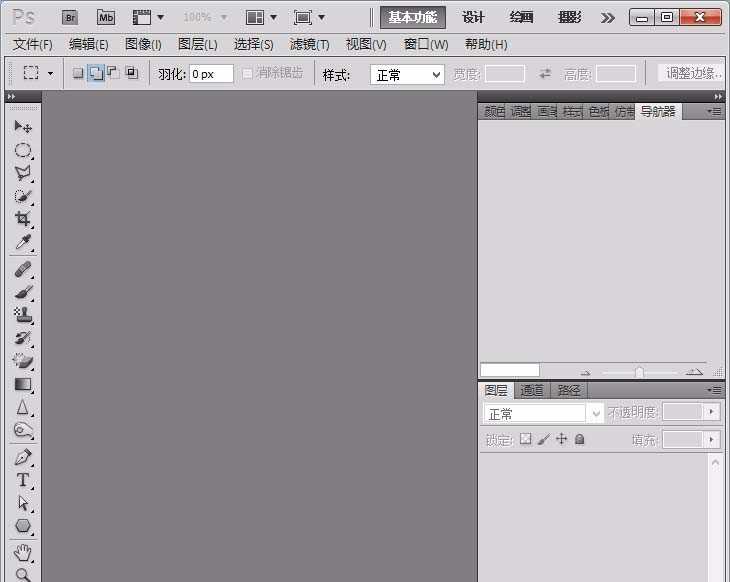Click the navigator zoom percentage field
The image size is (730, 582).
[x=510, y=370]
